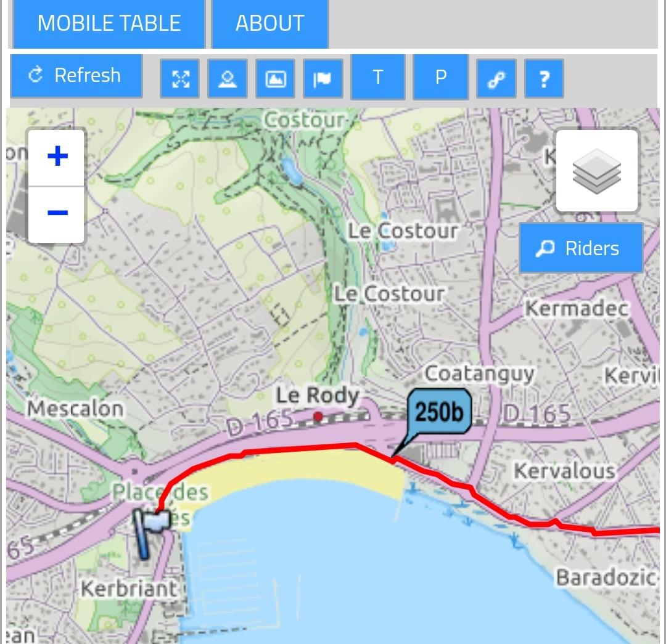Click the Refresh button

(x=76, y=76)
